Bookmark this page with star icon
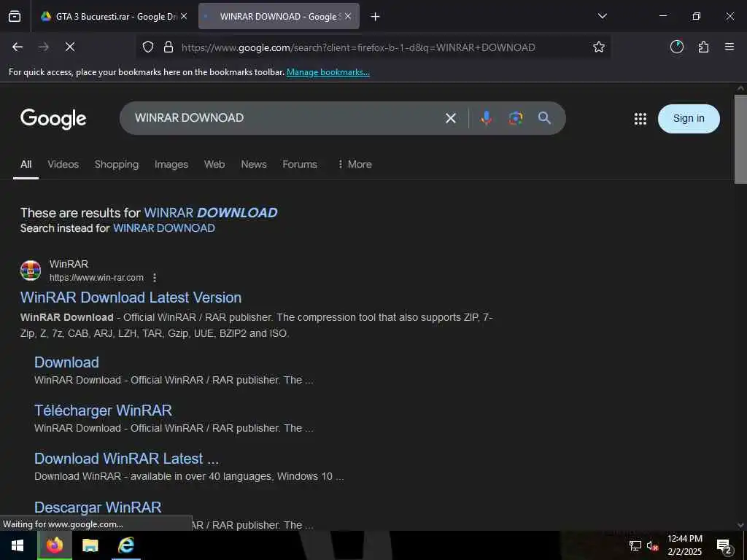The height and width of the screenshot is (560, 747). [x=599, y=47]
